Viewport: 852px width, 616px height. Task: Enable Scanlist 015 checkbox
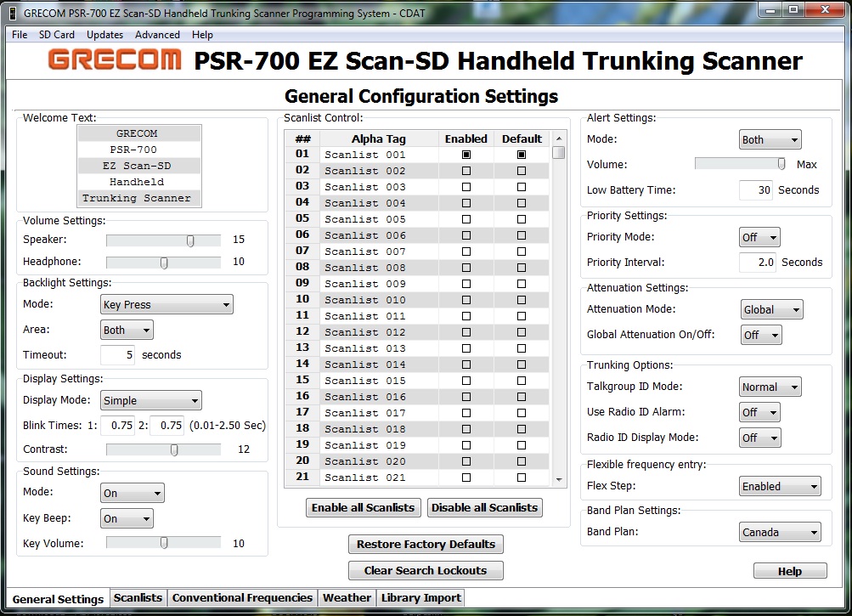tap(466, 381)
